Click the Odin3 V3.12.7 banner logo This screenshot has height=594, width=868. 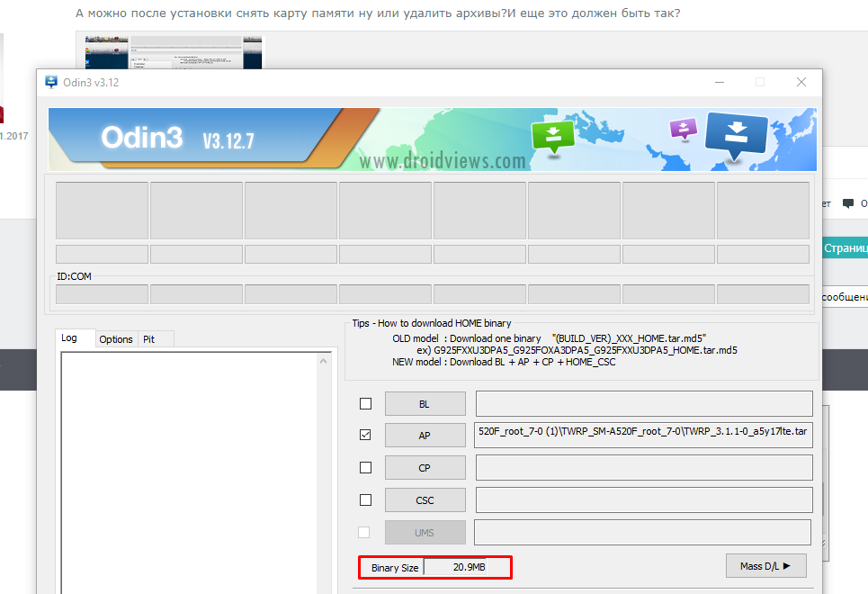pos(177,138)
